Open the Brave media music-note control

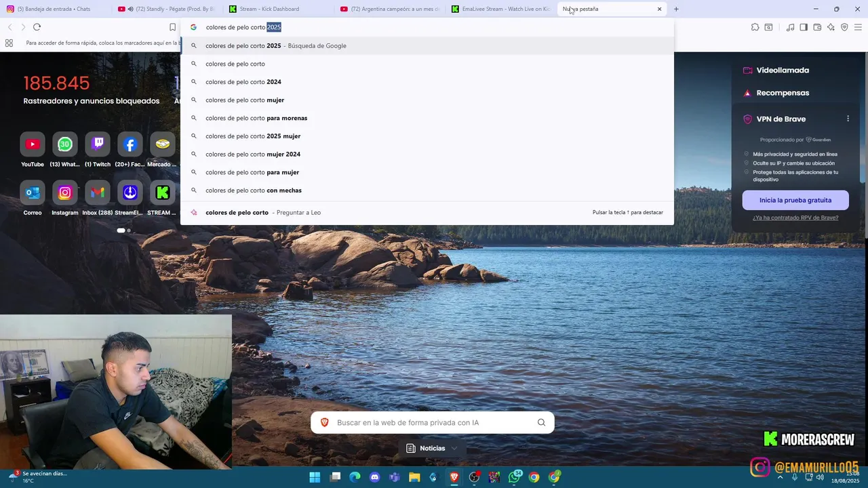(790, 27)
